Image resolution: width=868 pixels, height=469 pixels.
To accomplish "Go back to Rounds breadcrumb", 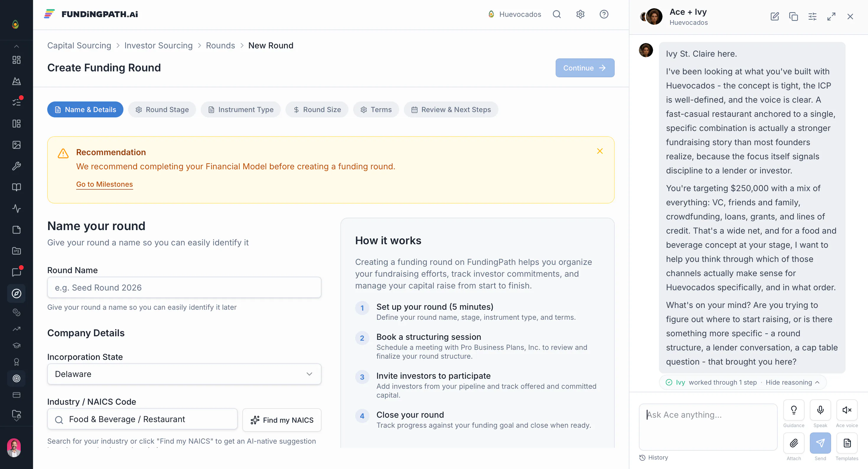I will click(x=220, y=45).
